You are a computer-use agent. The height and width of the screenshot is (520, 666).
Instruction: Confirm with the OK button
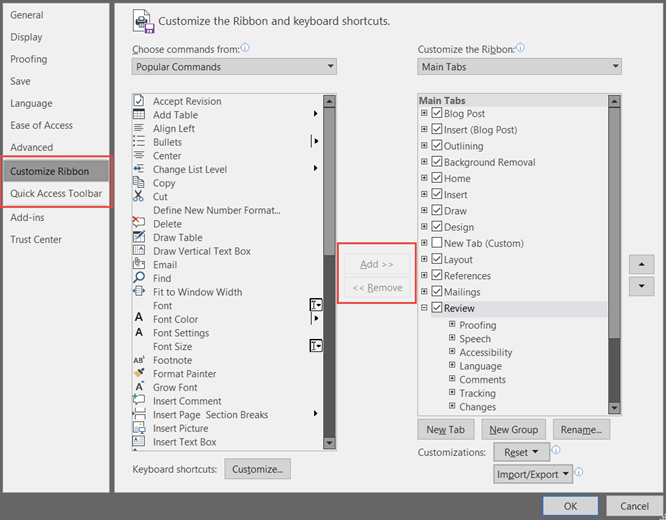[x=570, y=506]
